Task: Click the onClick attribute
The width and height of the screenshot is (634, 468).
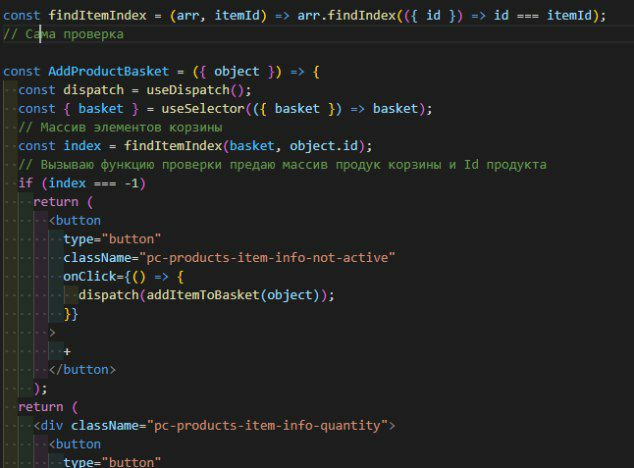Action: click(90, 276)
